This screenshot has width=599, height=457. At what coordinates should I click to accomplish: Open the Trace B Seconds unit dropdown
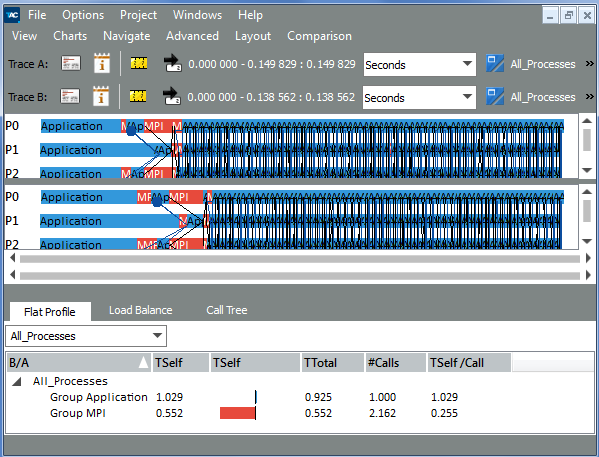pyautogui.click(x=419, y=97)
